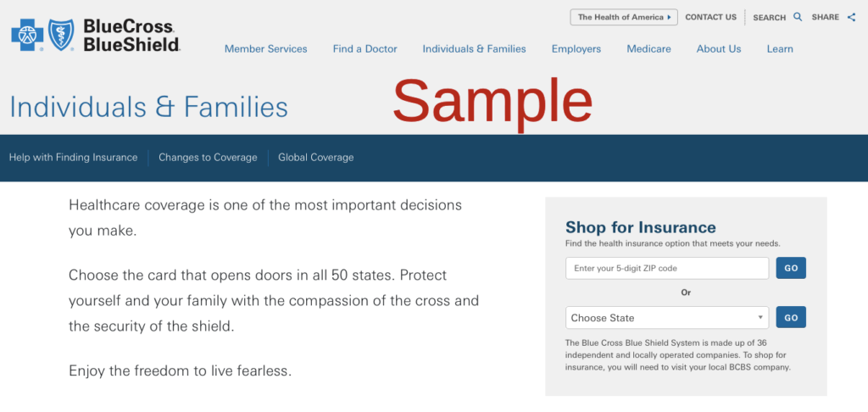Open the Choose State dropdown
The image size is (868, 412).
click(667, 318)
